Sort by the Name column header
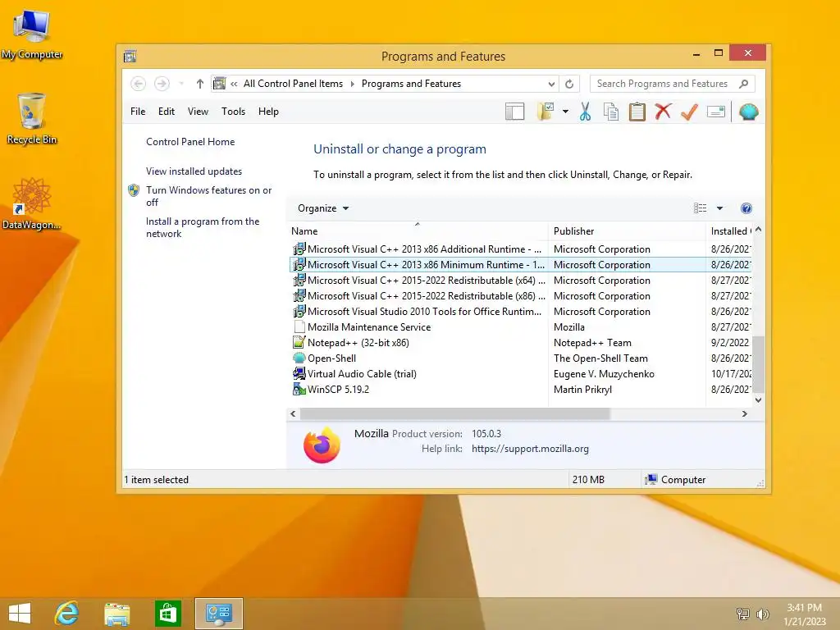This screenshot has height=630, width=840. [418, 231]
